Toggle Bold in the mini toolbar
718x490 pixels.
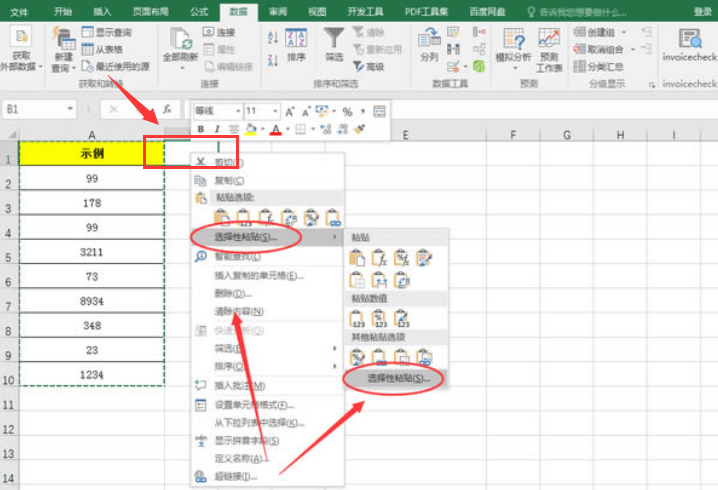click(x=201, y=129)
